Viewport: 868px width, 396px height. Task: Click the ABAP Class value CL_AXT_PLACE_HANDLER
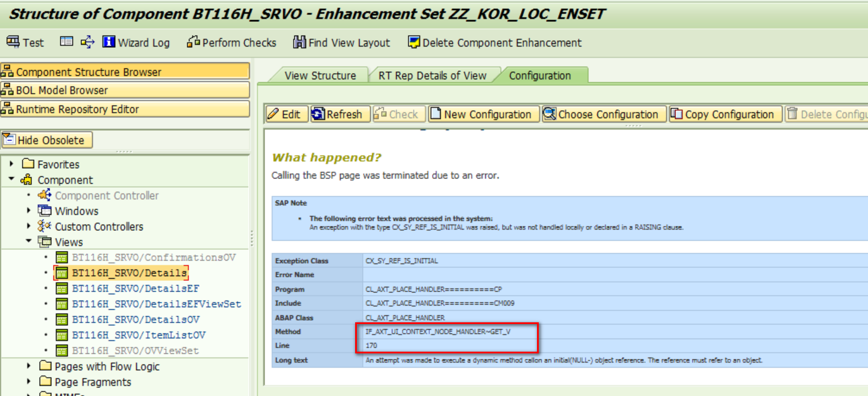tap(405, 318)
